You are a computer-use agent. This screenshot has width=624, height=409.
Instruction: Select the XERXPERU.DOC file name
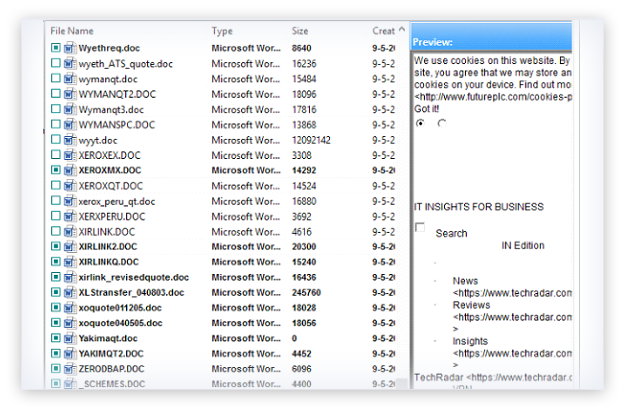pyautogui.click(x=112, y=216)
